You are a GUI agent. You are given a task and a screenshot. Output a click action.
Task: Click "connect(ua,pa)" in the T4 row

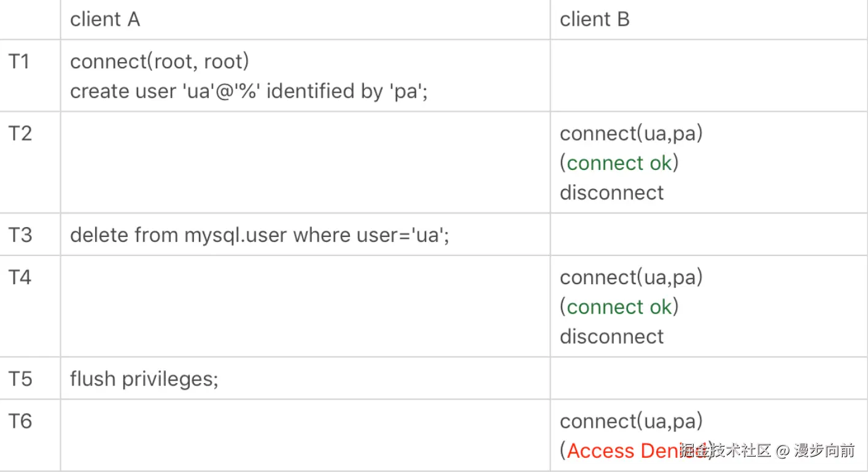[x=631, y=277]
